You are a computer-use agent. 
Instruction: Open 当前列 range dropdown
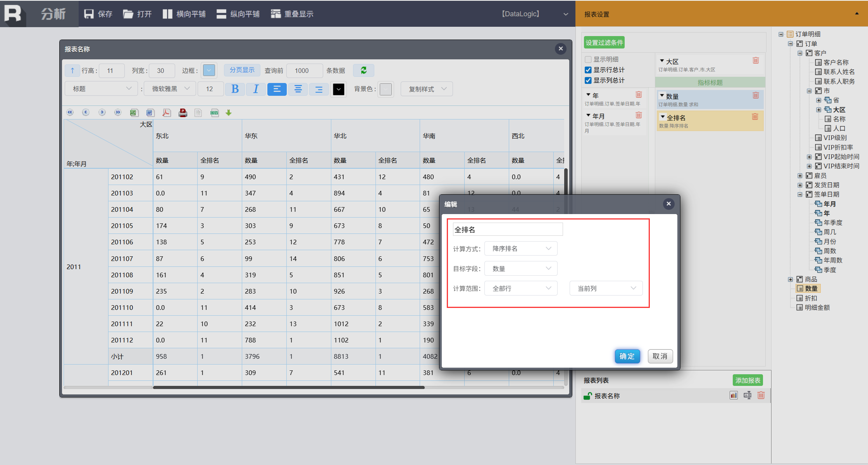(x=606, y=288)
